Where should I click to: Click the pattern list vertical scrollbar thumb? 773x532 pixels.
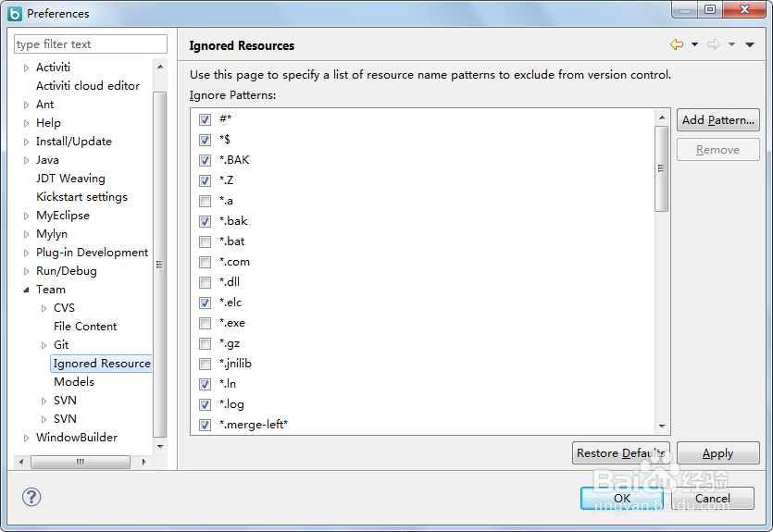point(662,168)
